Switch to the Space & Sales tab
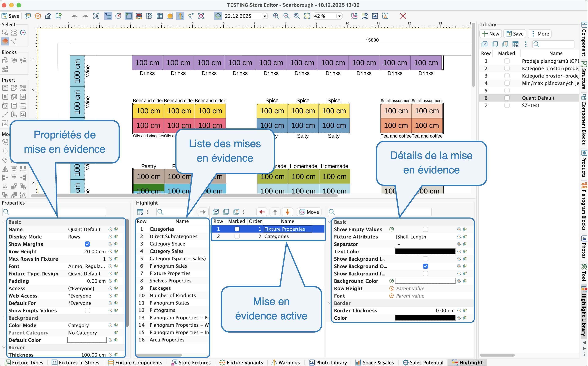The width and height of the screenshot is (588, 366). 375,362
